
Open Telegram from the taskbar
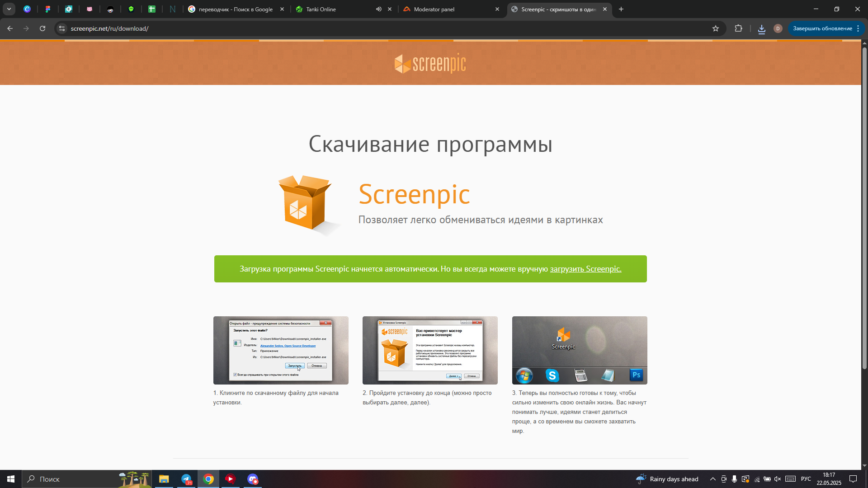(186, 479)
